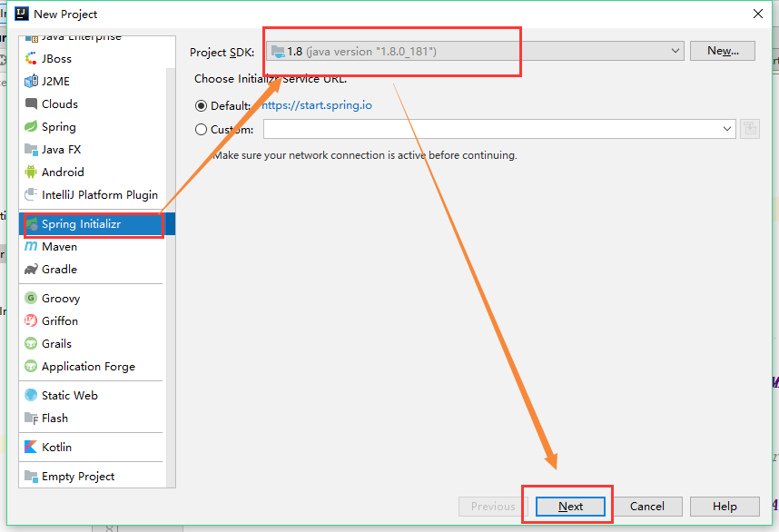The width and height of the screenshot is (779, 532).
Task: Click the Application Forge icon
Action: point(31,367)
